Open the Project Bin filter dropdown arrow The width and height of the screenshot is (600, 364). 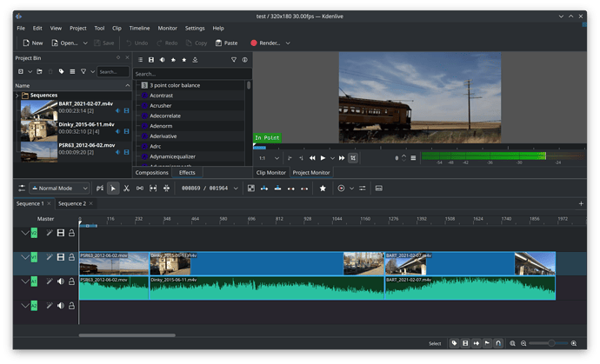click(x=92, y=71)
